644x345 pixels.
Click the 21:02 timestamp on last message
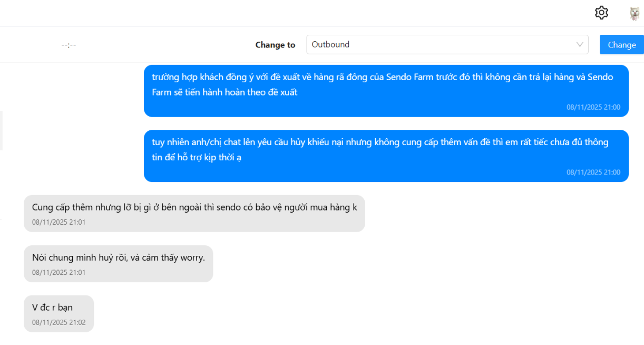(x=58, y=322)
